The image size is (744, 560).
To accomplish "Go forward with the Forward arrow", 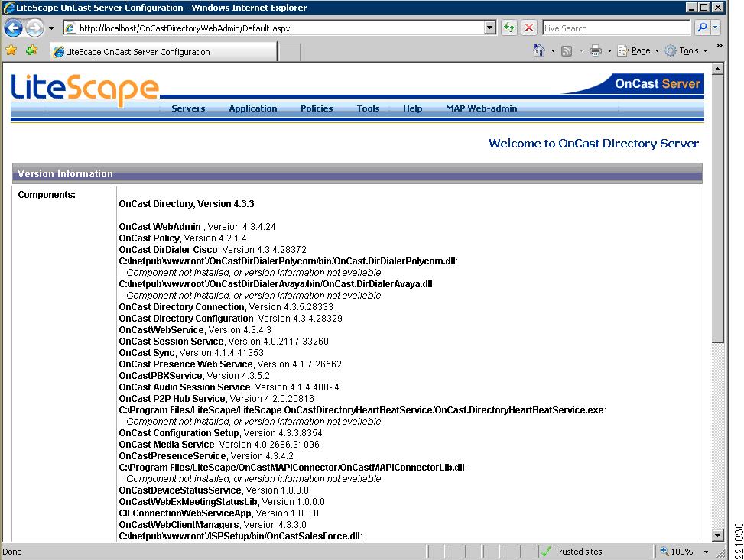I will point(34,28).
